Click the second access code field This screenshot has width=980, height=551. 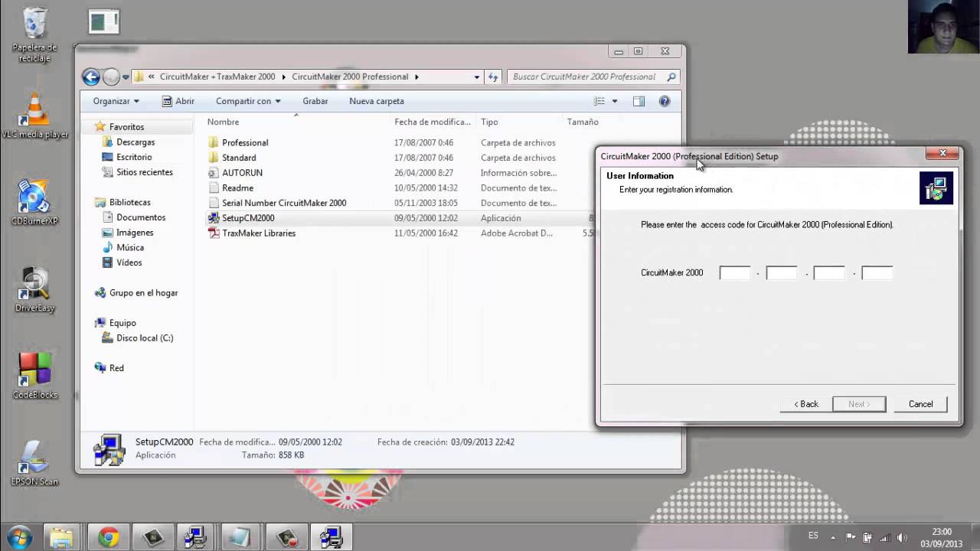(782, 272)
